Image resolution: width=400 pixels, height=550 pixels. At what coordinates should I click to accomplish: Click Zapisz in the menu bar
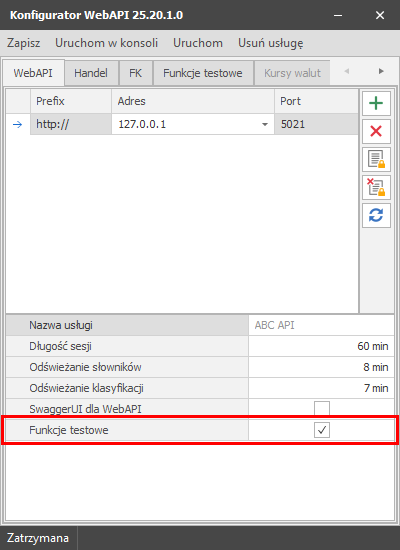(x=24, y=43)
